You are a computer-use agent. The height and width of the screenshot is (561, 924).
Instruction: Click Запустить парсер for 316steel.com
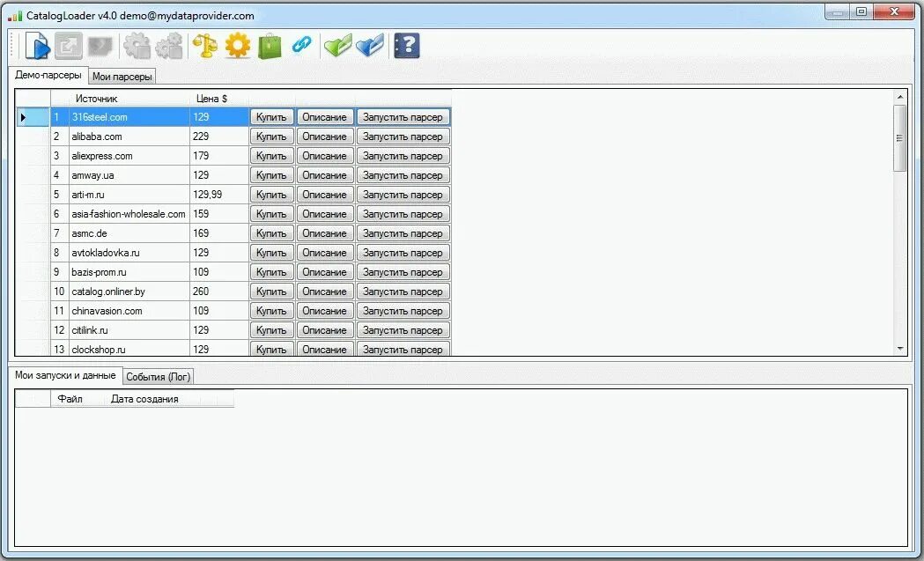pos(403,116)
